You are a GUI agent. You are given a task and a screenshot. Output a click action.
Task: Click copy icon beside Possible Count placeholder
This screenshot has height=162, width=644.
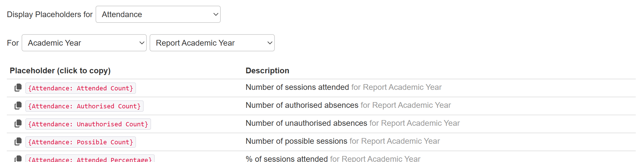click(18, 142)
